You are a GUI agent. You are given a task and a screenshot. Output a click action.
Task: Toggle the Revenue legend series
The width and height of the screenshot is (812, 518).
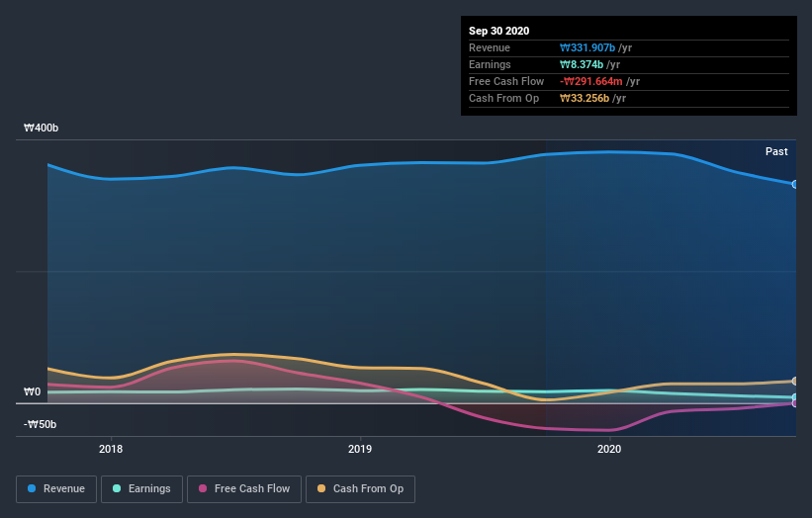point(56,489)
